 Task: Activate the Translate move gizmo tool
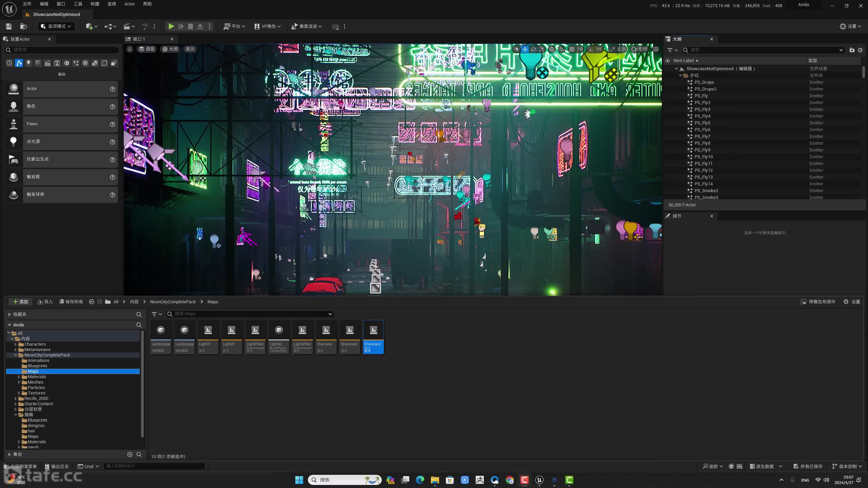coord(525,49)
